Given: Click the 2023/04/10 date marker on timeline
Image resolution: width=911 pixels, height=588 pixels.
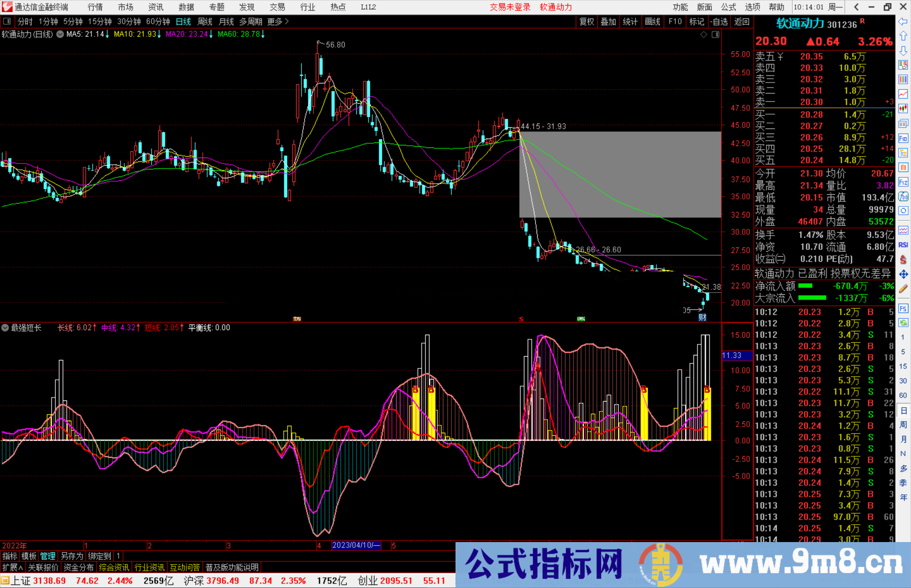Looking at the screenshot, I should tap(356, 545).
